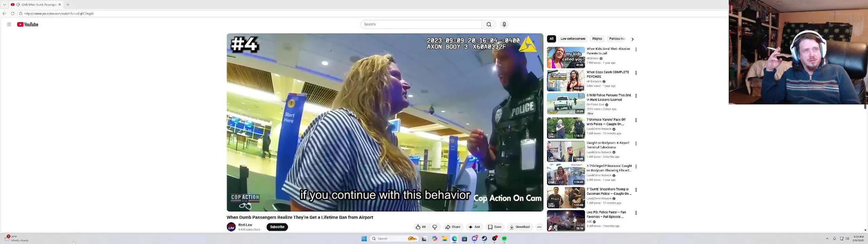
Task: Like the video with the thumbs-up icon
Action: [420, 227]
